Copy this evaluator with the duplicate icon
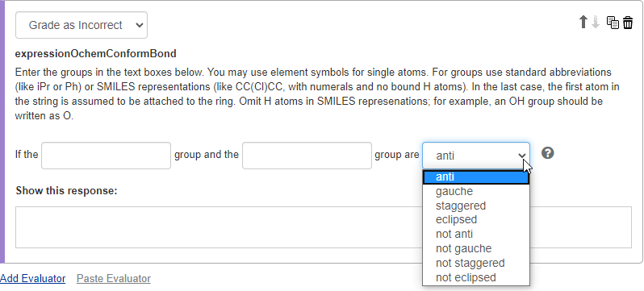 [x=613, y=23]
